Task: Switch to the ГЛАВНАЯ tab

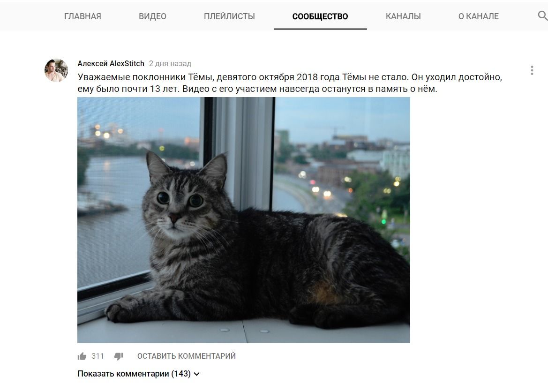Action: point(83,16)
